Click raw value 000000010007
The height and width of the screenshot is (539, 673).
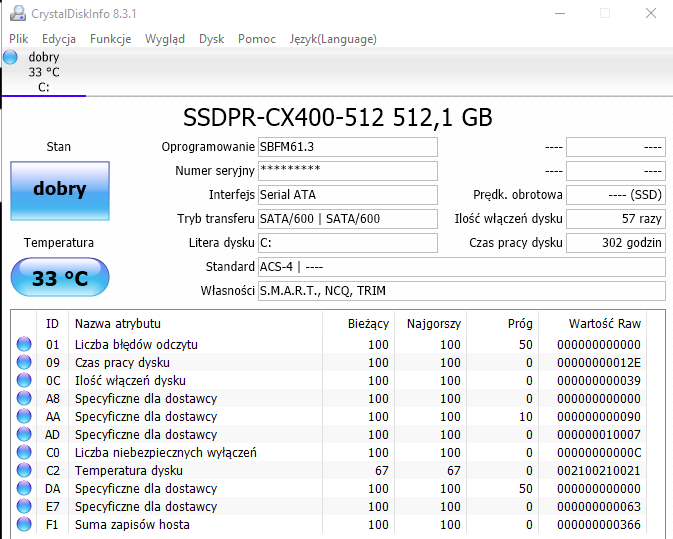click(599, 435)
